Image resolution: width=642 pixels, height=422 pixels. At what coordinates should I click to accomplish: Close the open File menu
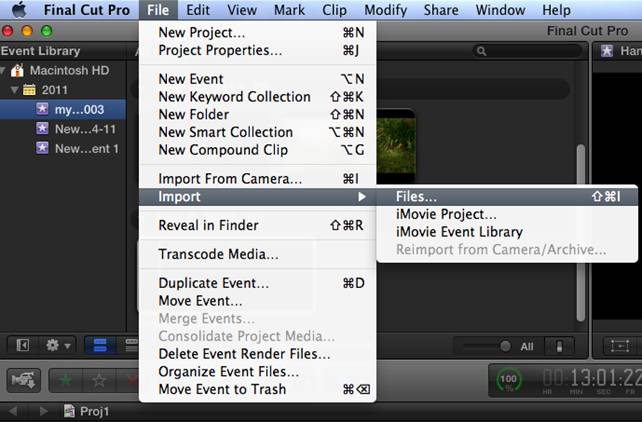158,10
